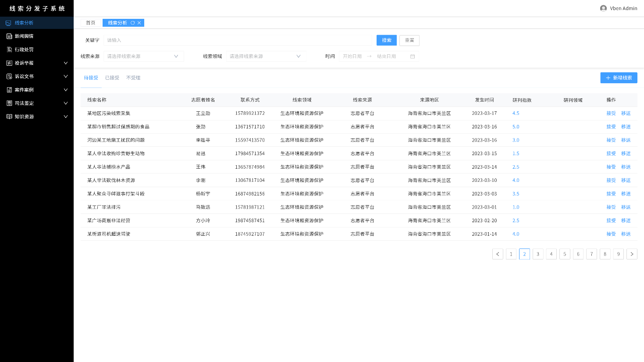Go to next page using right arrow
Screen dimensions: 644x362
(x=632, y=254)
